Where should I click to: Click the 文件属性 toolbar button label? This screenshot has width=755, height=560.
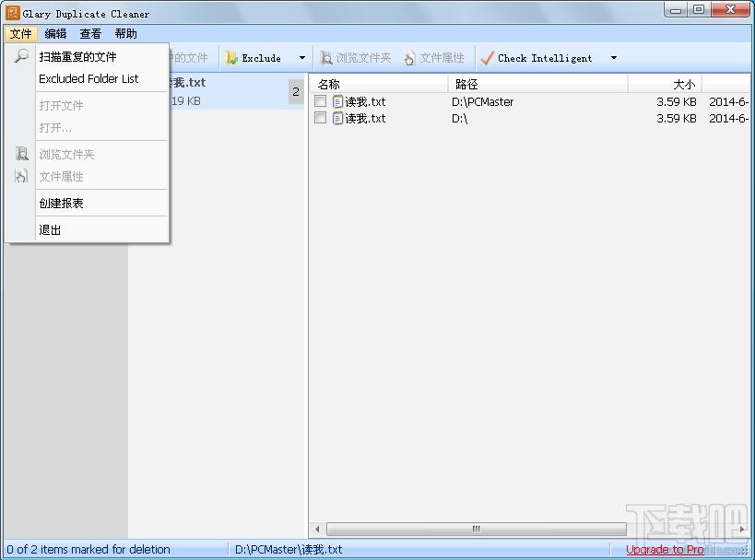[442, 58]
